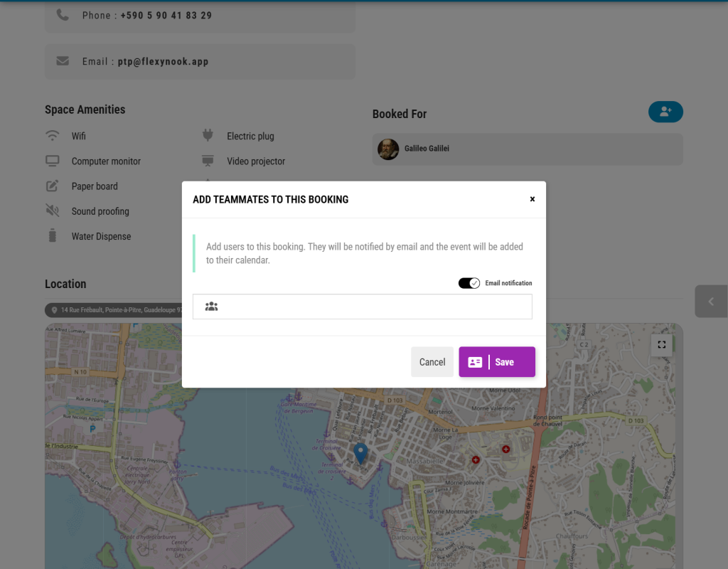The height and width of the screenshot is (569, 728).
Task: Click the email envelope icon
Action: point(63,61)
